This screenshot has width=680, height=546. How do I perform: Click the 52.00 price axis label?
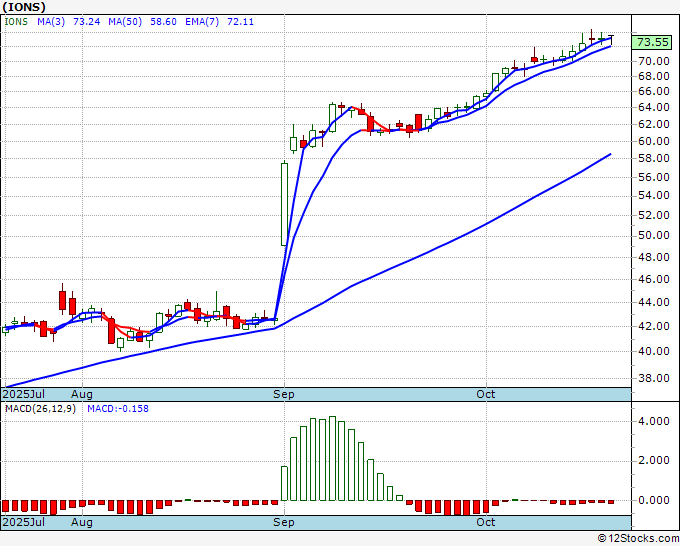[x=653, y=215]
